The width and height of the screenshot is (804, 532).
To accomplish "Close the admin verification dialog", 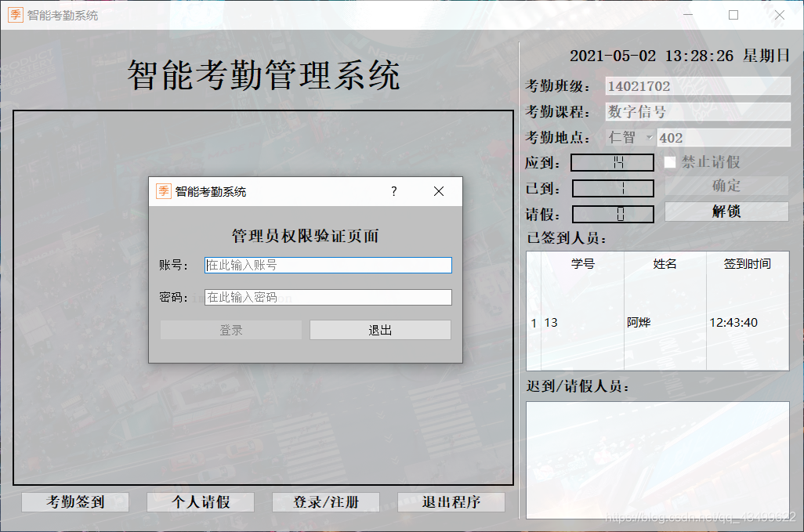I will click(x=438, y=191).
